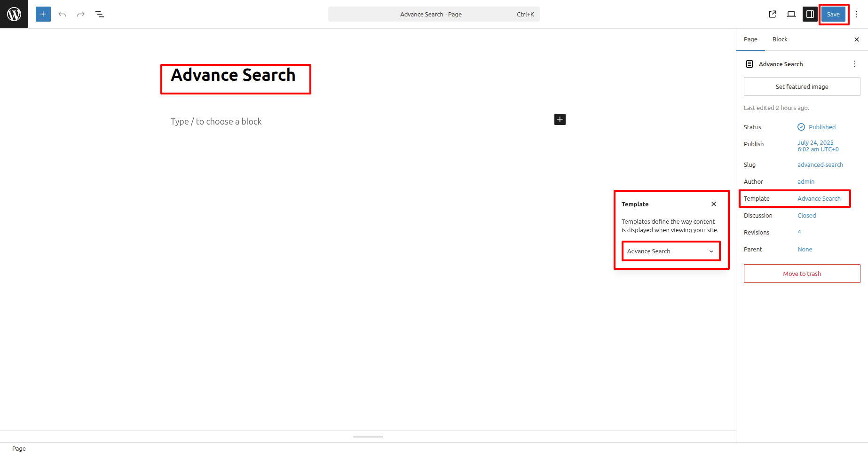Click the Advance Search page title field

233,75
